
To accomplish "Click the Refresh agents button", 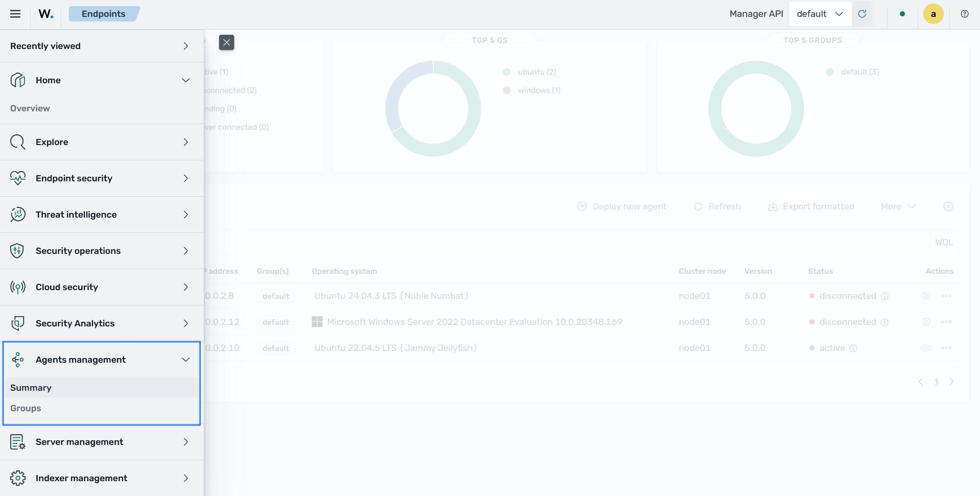I will tap(717, 206).
